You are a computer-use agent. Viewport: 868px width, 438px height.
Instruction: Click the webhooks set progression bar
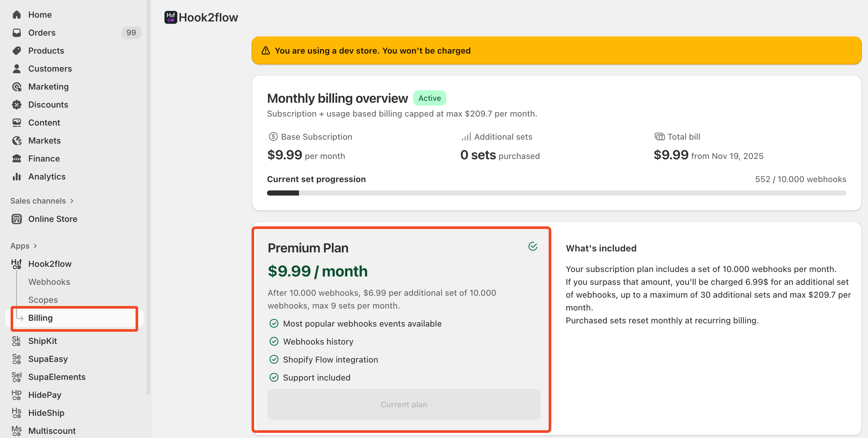556,193
